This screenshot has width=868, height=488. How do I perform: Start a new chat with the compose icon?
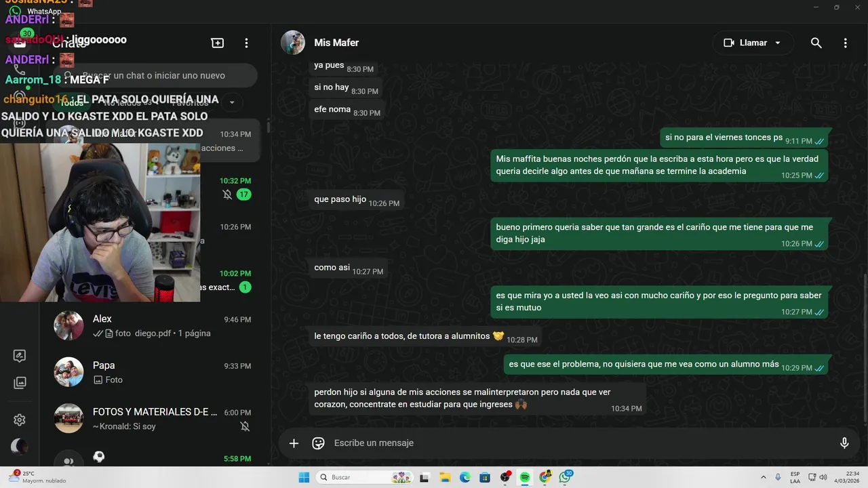pos(218,43)
